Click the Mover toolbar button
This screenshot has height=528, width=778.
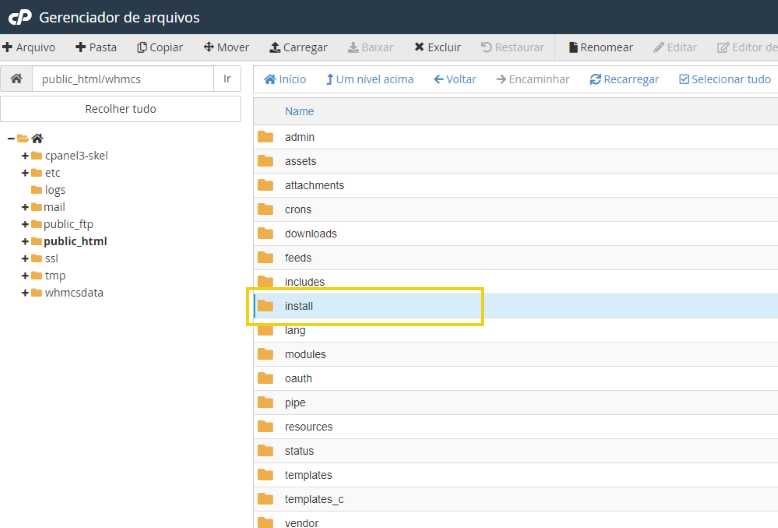coord(226,47)
